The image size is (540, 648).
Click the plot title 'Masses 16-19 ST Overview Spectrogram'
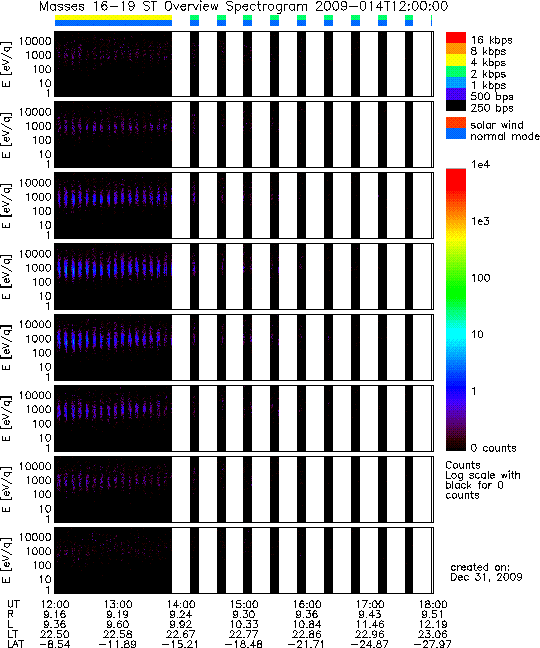173,7
